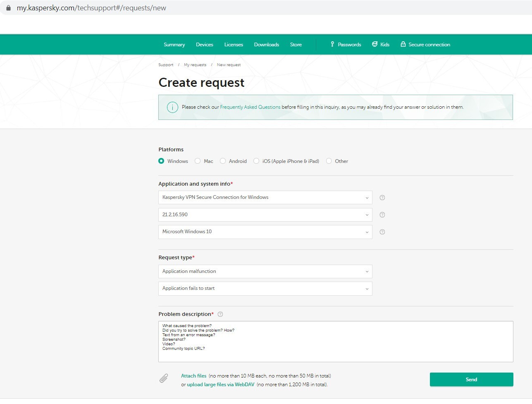Click help icon beside version 21.2.16.590 dropdown
This screenshot has height=404, width=532.
382,215
